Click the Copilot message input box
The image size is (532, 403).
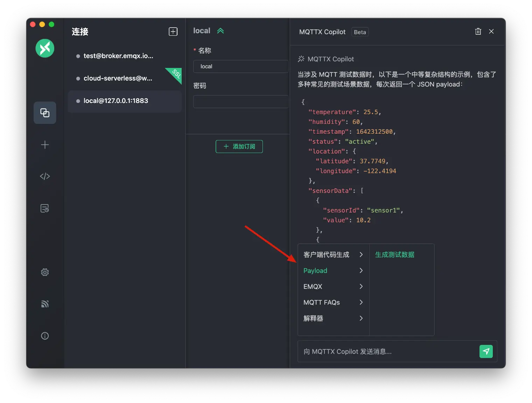pos(388,351)
